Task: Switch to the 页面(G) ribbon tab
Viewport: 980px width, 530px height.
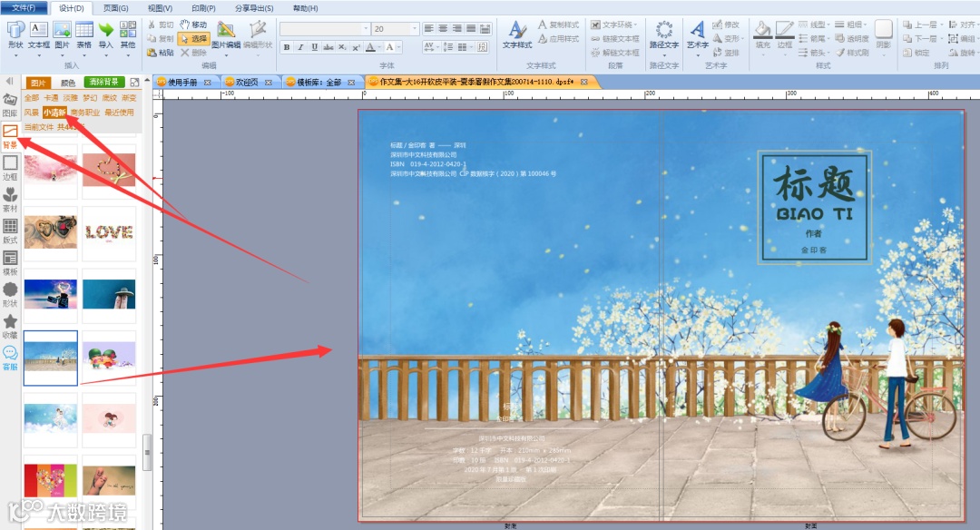Action: [x=115, y=8]
